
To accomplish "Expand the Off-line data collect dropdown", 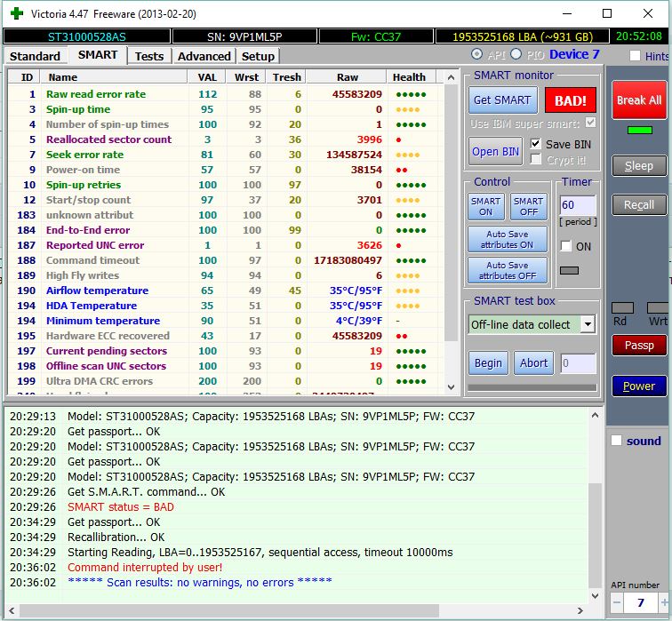I will tap(587, 324).
